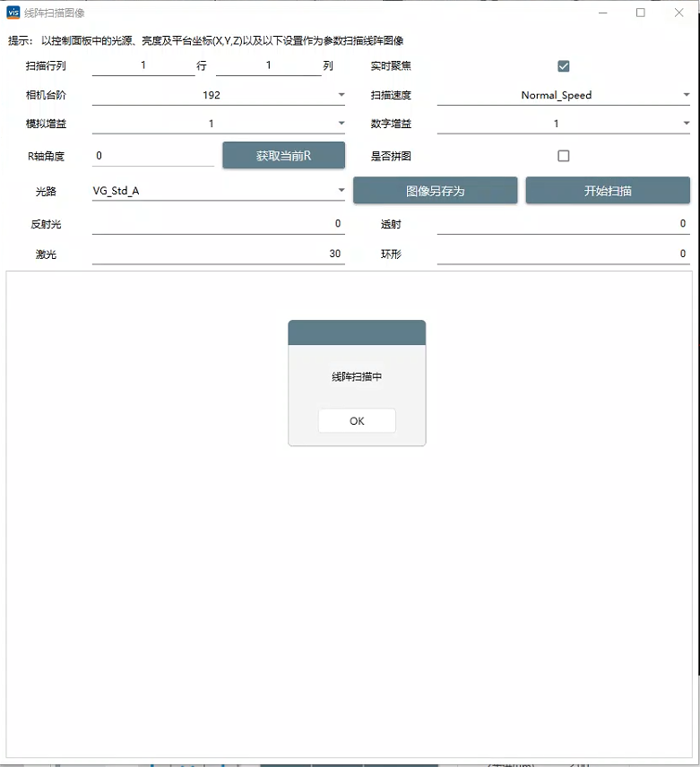
Task: Click the scan columns (列) input field
Action: [268, 66]
